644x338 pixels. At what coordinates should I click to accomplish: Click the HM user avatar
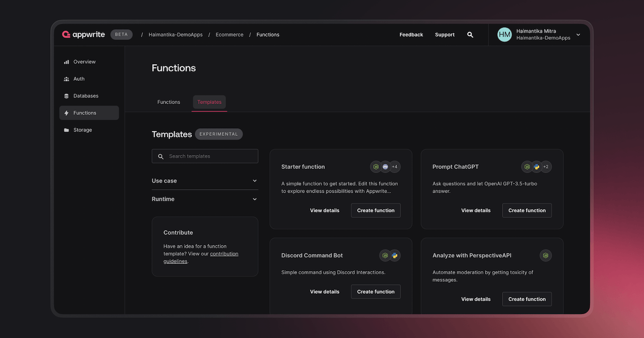point(504,35)
